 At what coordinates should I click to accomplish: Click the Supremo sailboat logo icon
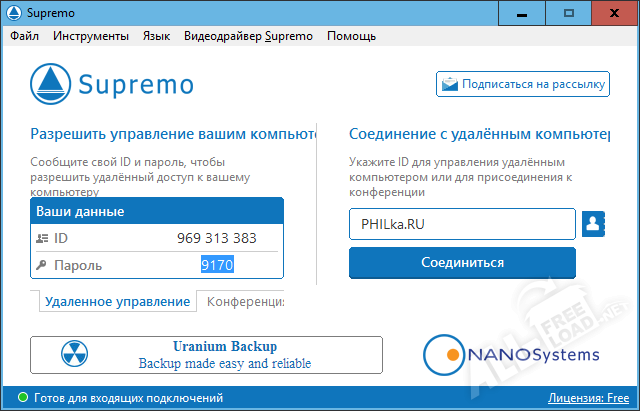(49, 84)
